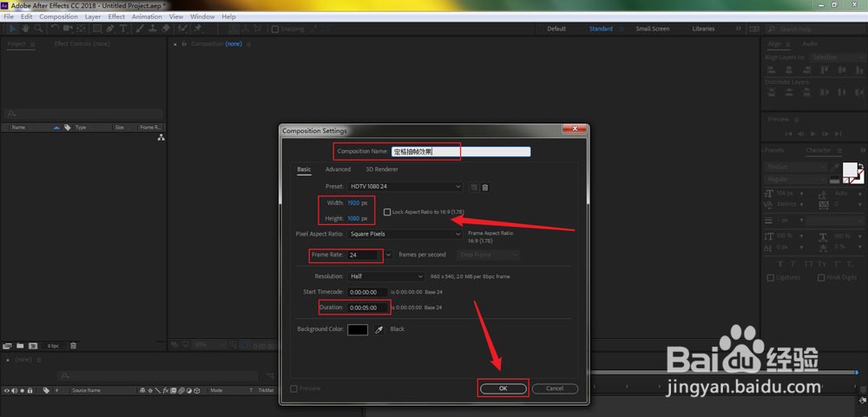The image size is (868, 417).
Task: Select the Rotation tool
Action: (x=56, y=29)
